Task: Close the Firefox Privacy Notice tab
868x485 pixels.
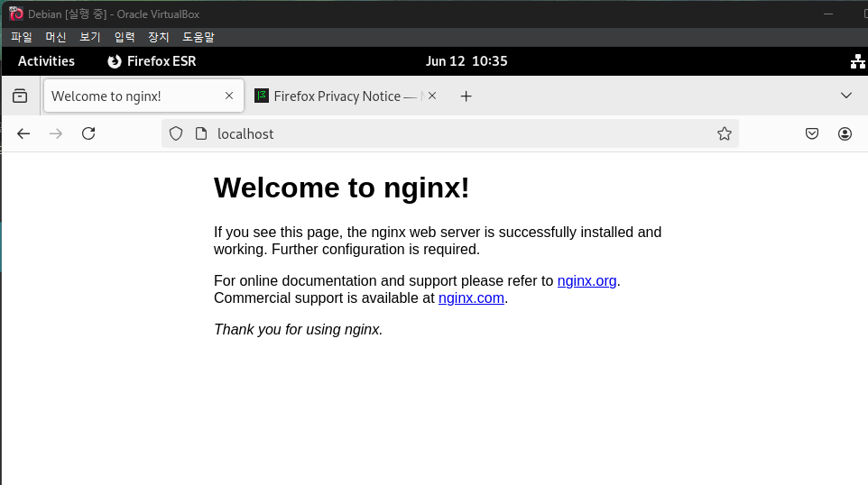Action: pyautogui.click(x=432, y=96)
